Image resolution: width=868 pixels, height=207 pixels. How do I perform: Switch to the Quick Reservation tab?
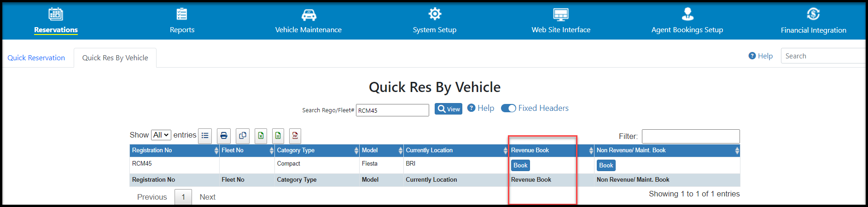[36, 58]
